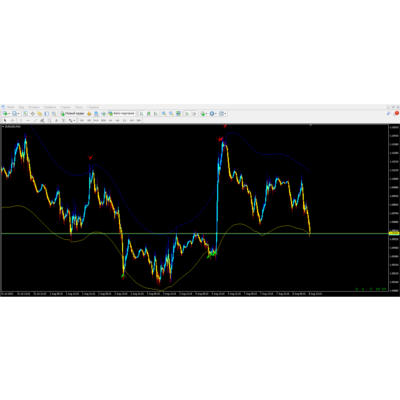Click the green buy arrow at the lowest dip
400x400 pixels.
coord(123,275)
